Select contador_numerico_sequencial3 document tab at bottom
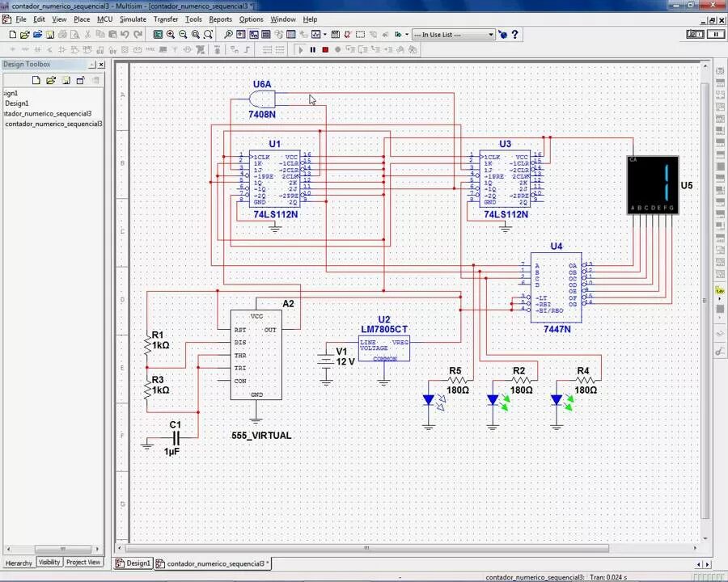The width and height of the screenshot is (728, 582). click(213, 563)
